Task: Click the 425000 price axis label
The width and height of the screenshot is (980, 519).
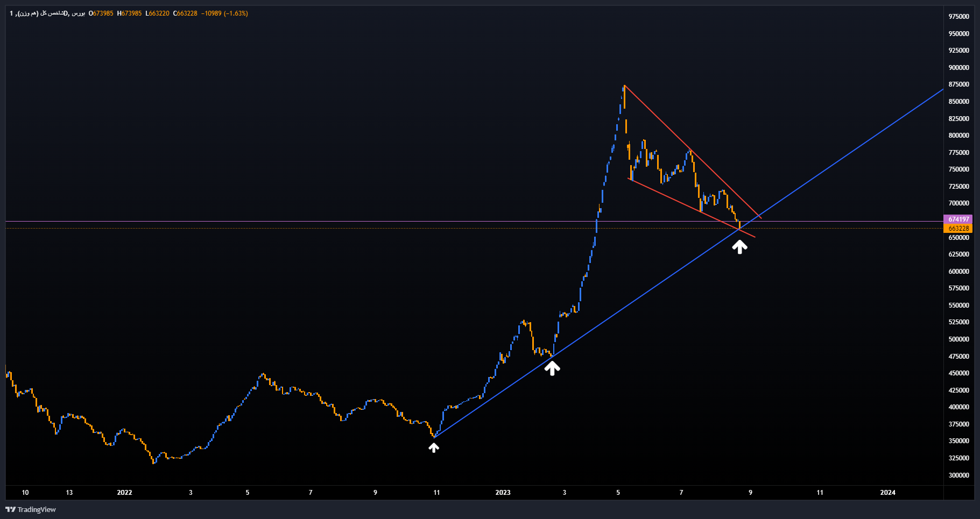Action: 959,390
